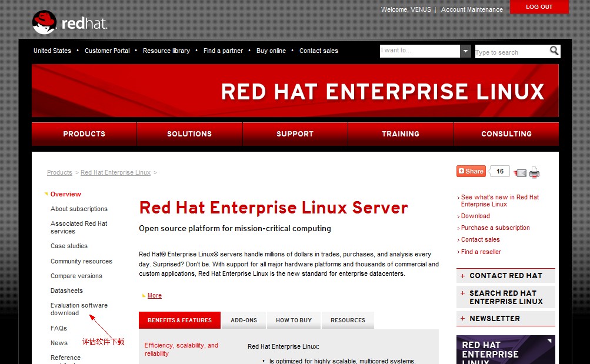Screen dimensions: 590x364
Task: Open the SUPPORT menu
Action: [295, 134]
